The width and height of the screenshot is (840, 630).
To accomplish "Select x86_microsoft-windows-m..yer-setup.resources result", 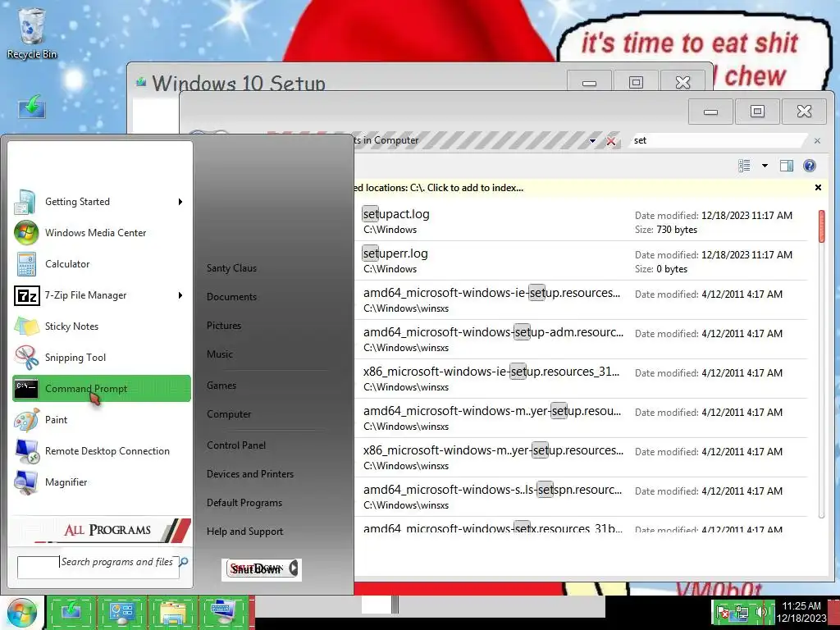I will coord(582,458).
